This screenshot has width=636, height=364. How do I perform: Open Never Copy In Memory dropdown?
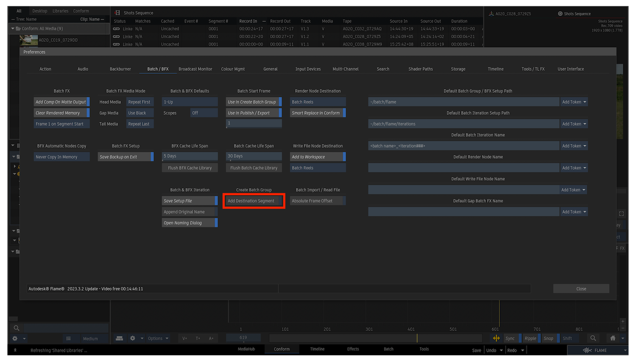pyautogui.click(x=61, y=157)
